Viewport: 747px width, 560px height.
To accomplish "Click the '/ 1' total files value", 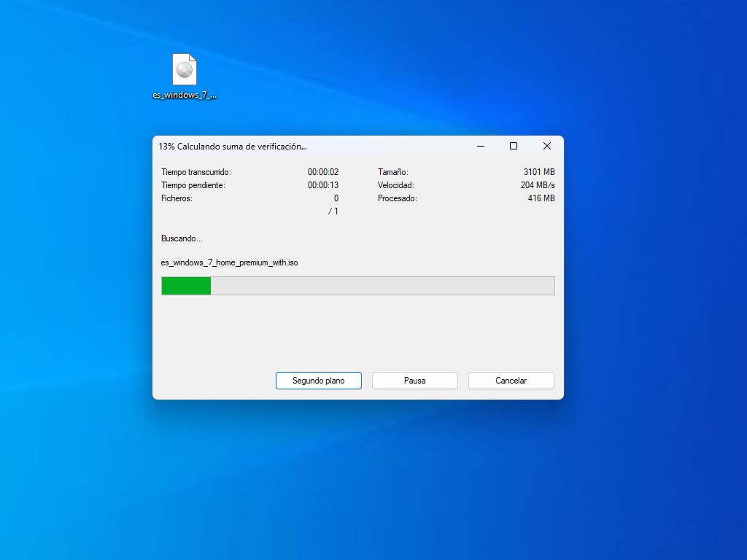I will [x=333, y=211].
